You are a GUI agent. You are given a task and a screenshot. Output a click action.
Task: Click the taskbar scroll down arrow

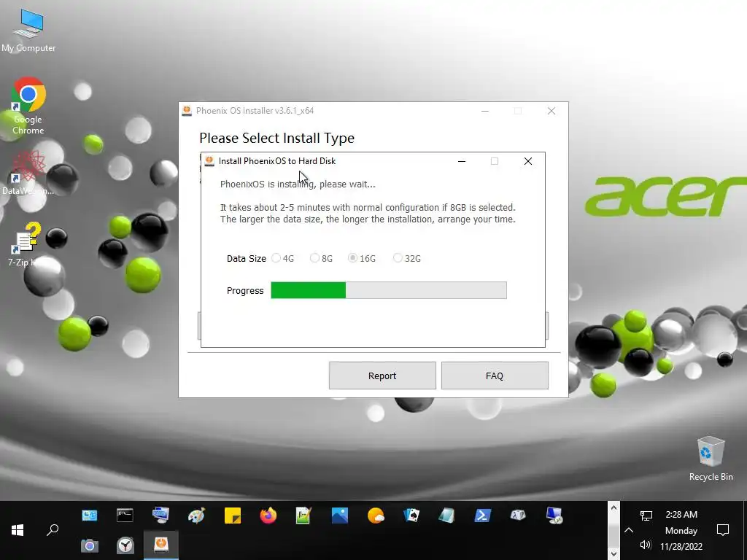614,554
